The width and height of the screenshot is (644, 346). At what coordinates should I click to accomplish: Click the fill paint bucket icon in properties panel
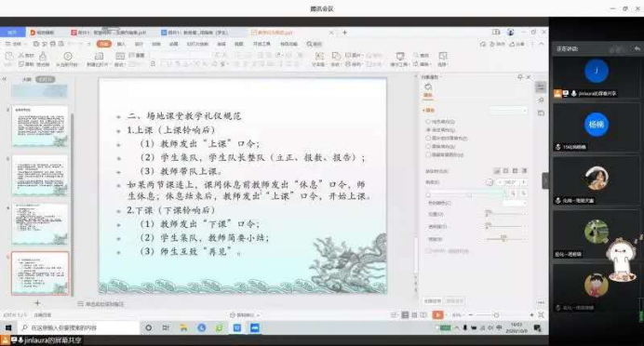click(428, 86)
